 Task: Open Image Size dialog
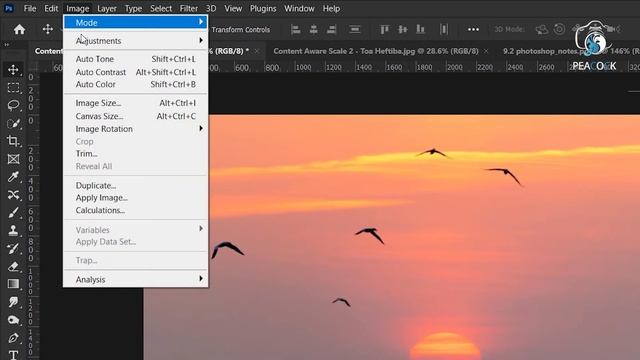(x=136, y=103)
